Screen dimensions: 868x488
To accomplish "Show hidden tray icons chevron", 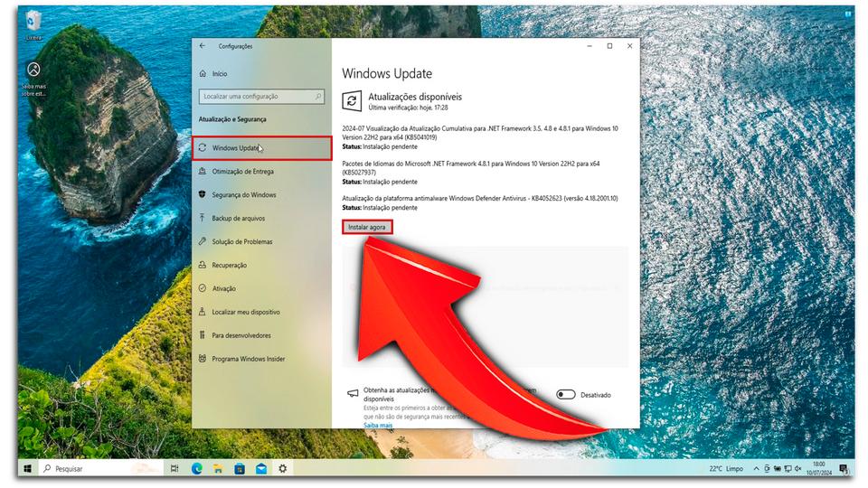I will pos(756,469).
